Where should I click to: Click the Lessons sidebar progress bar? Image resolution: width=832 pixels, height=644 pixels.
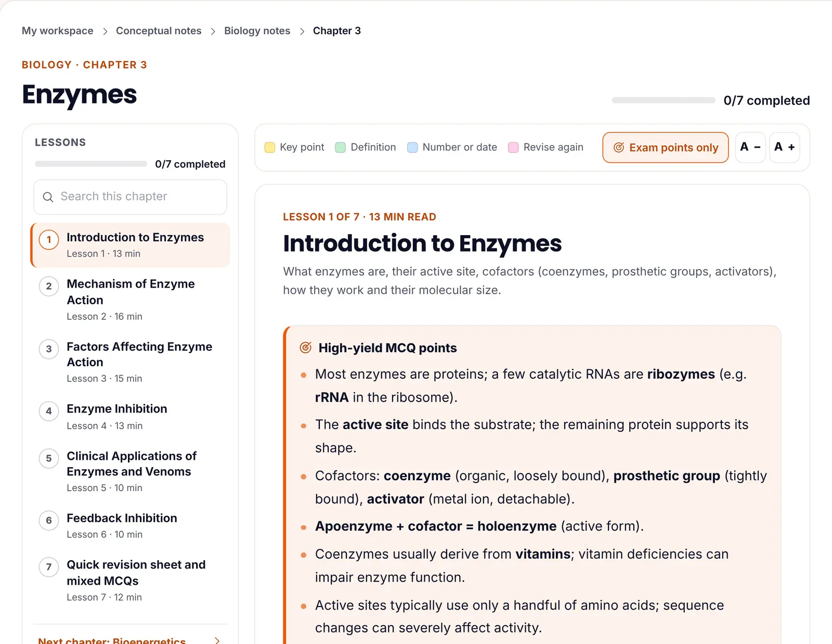[91, 164]
